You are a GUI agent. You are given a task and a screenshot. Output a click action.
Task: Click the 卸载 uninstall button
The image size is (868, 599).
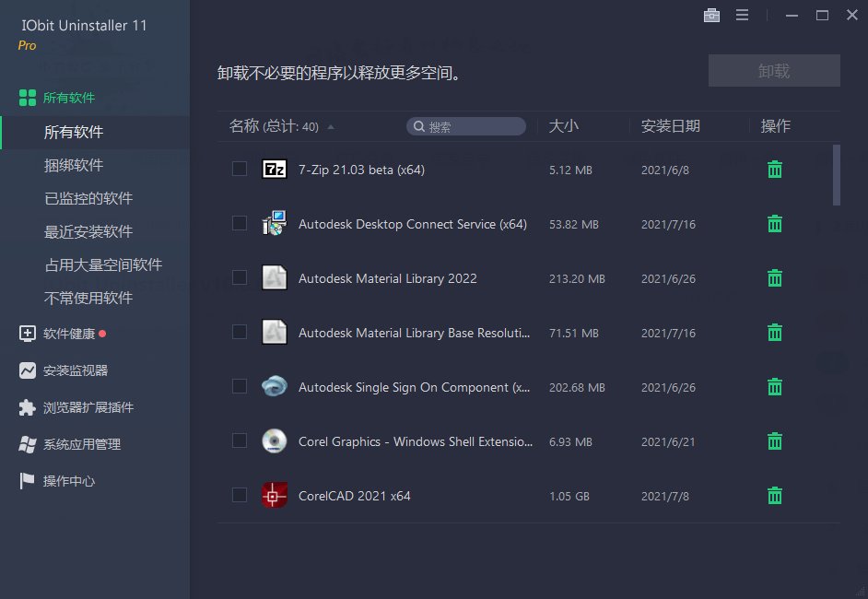pos(774,70)
